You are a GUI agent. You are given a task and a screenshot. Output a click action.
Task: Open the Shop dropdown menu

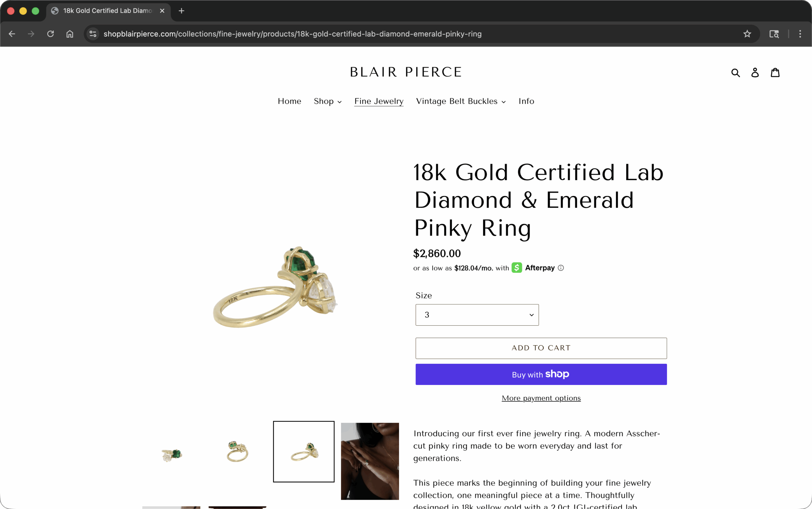327,101
